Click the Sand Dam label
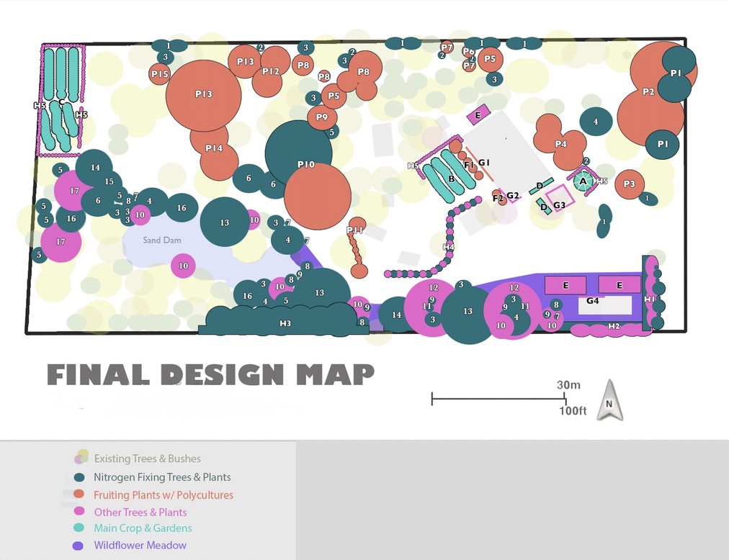The width and height of the screenshot is (729, 560). click(161, 240)
